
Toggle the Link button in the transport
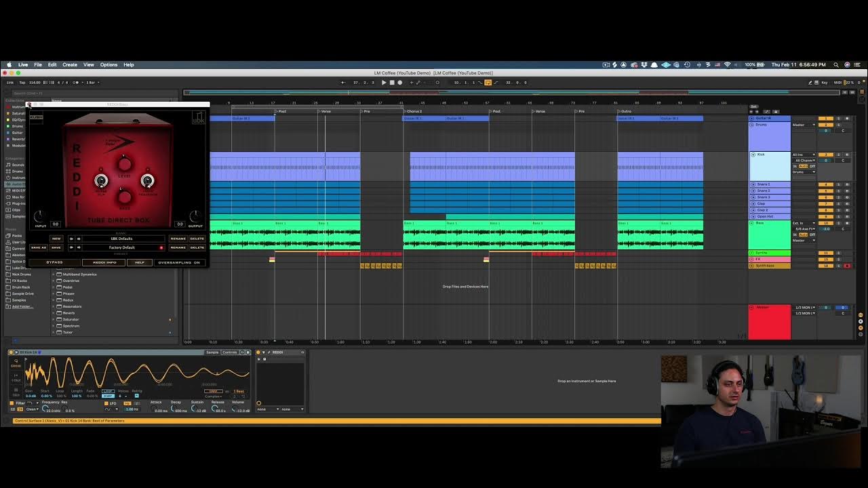(x=10, y=83)
